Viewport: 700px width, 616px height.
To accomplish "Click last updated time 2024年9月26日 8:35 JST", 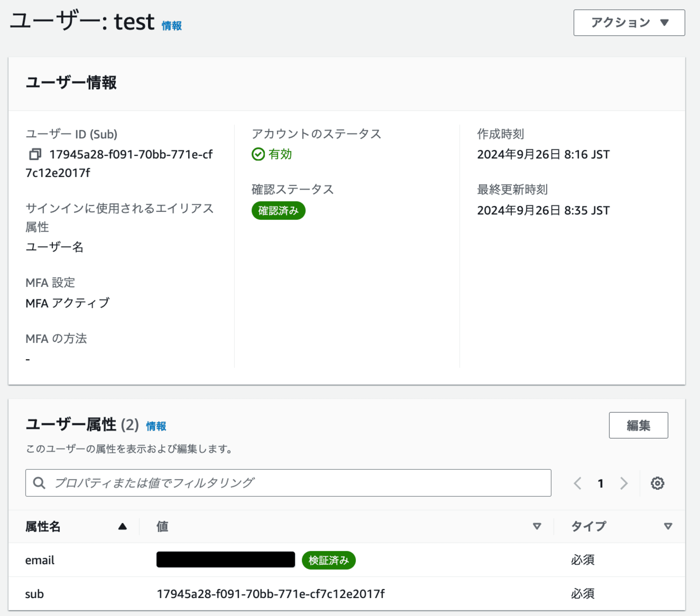I will (x=543, y=210).
